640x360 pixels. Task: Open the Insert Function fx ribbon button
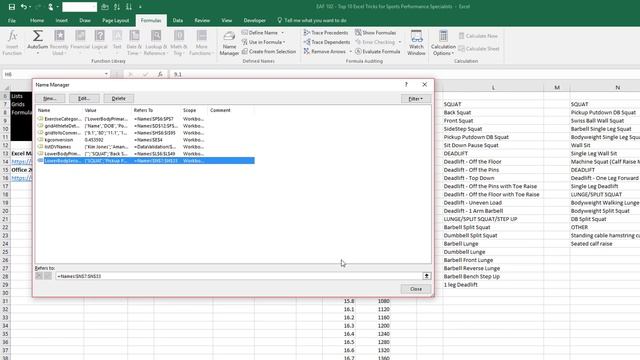click(12, 42)
